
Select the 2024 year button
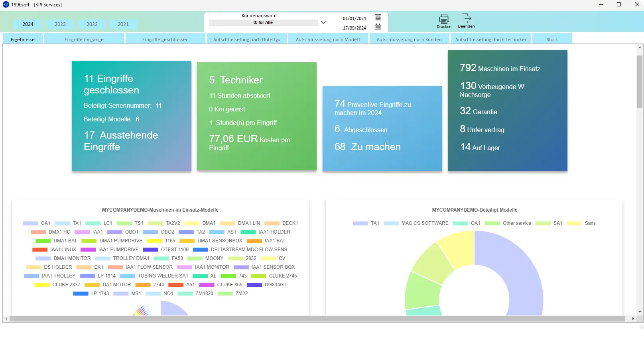[28, 24]
